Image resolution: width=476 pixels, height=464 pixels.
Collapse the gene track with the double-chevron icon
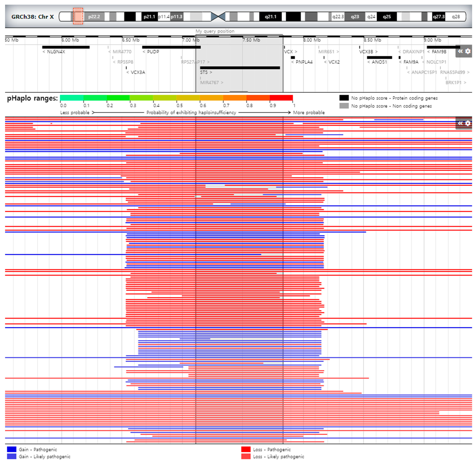point(460,51)
